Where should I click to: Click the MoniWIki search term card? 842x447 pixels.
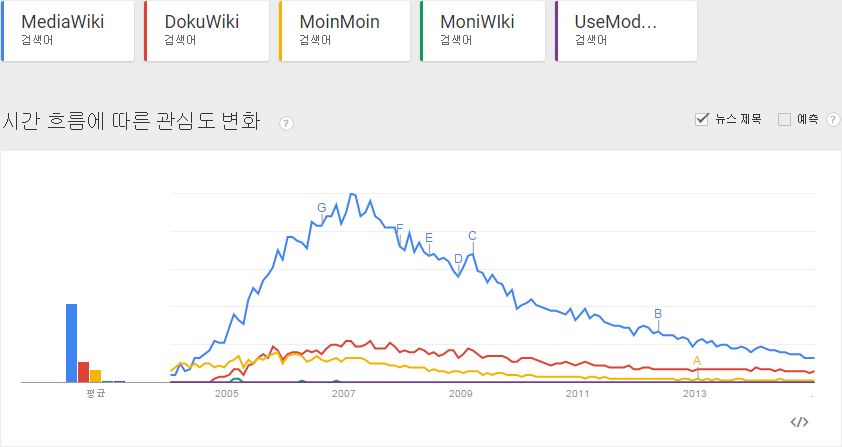[x=482, y=31]
